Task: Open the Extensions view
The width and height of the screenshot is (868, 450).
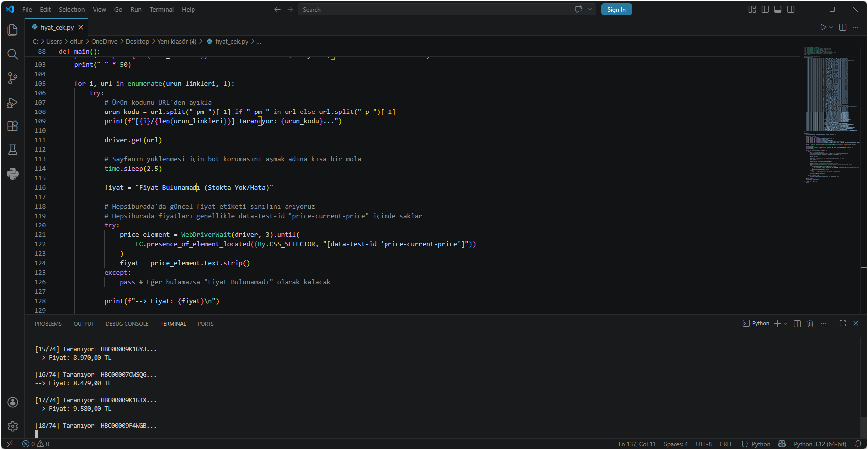Action: (x=13, y=126)
